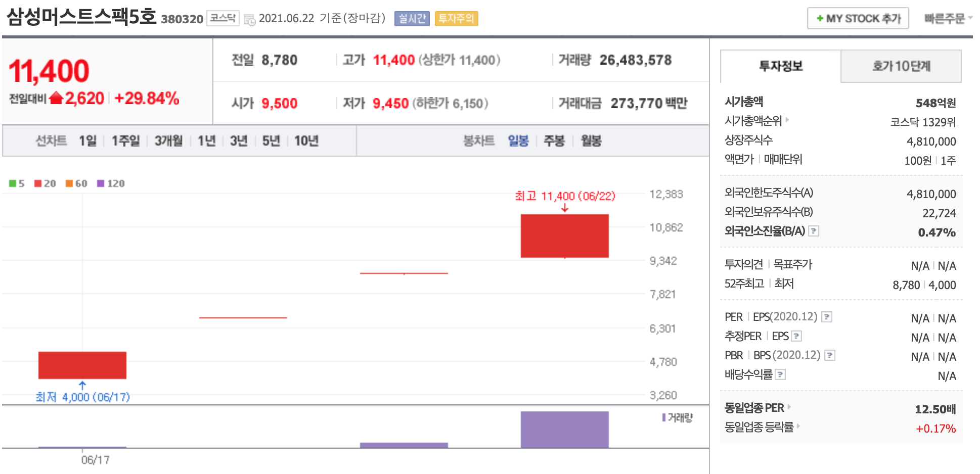Viewport: 980px width, 474px height.
Task: Select the 5년 line chart period
Action: coord(271,140)
